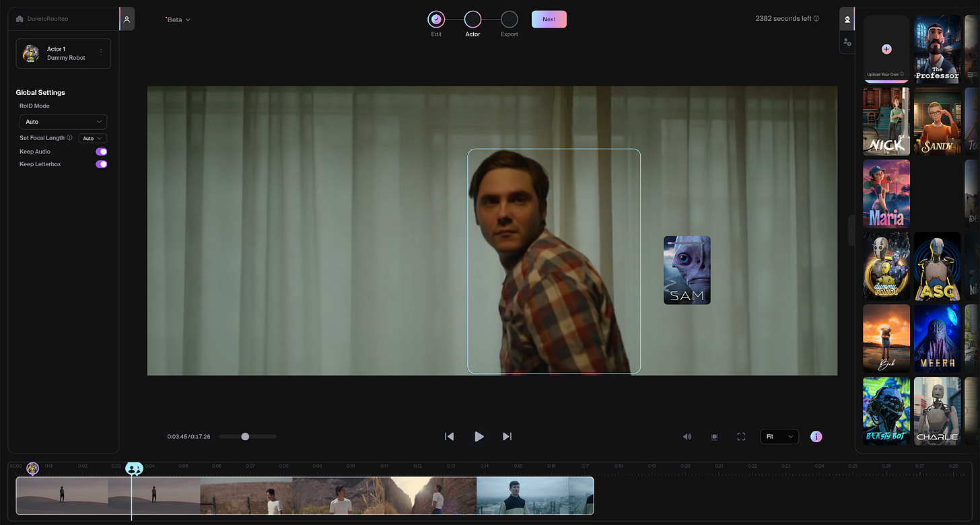Viewport: 980px width, 525px height.
Task: Choose the Beasty Bot character
Action: tap(886, 411)
